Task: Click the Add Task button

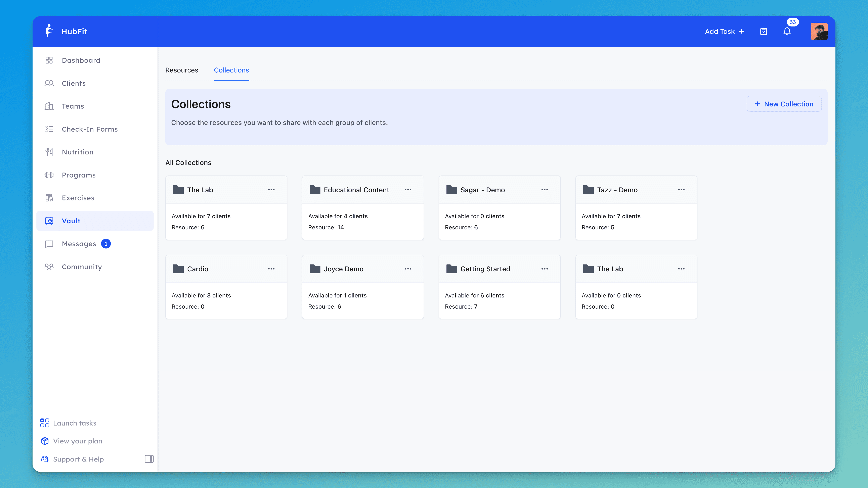Action: tap(725, 31)
